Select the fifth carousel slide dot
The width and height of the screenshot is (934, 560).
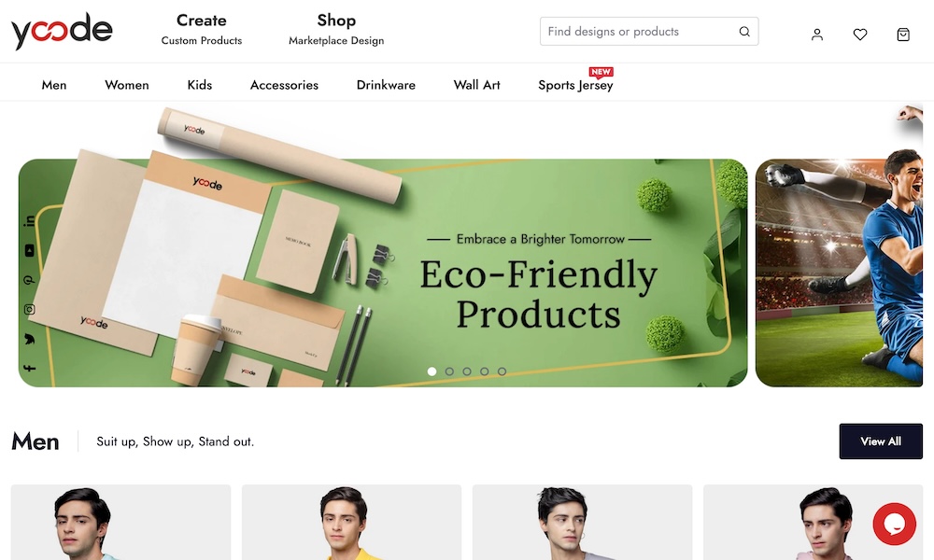click(x=502, y=371)
